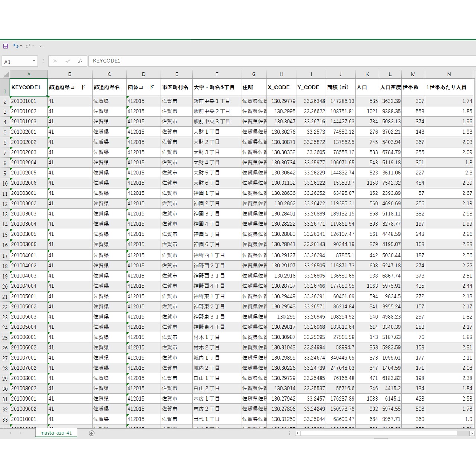Click the Redo arrow icon
This screenshot has height=476, width=476.
tap(28, 46)
